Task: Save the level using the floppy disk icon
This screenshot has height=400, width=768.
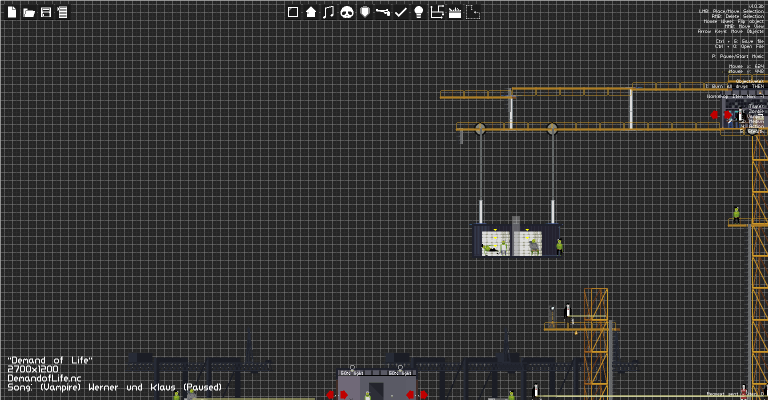Action: 46,12
